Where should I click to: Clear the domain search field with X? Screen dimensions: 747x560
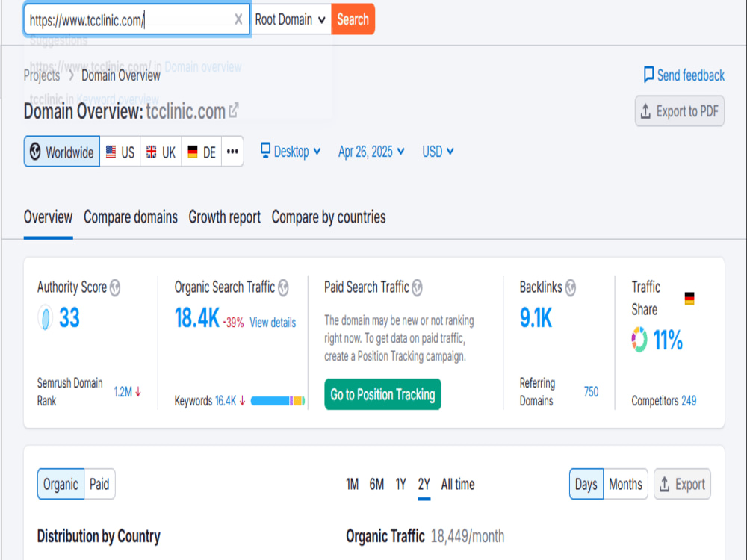click(x=238, y=19)
